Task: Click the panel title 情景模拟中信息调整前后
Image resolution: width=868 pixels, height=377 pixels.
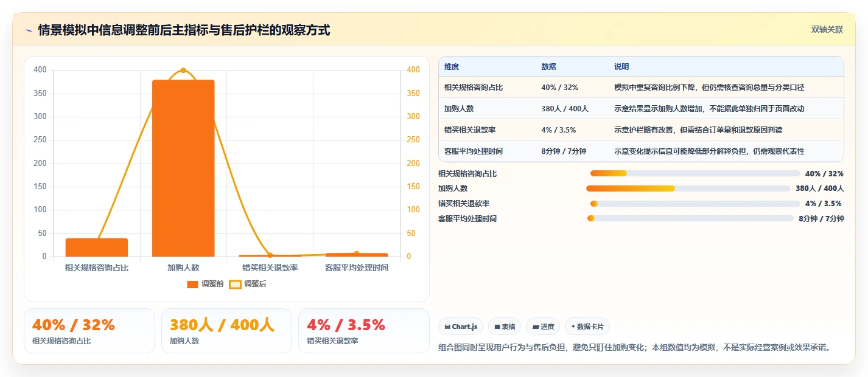Action: pyautogui.click(x=184, y=30)
